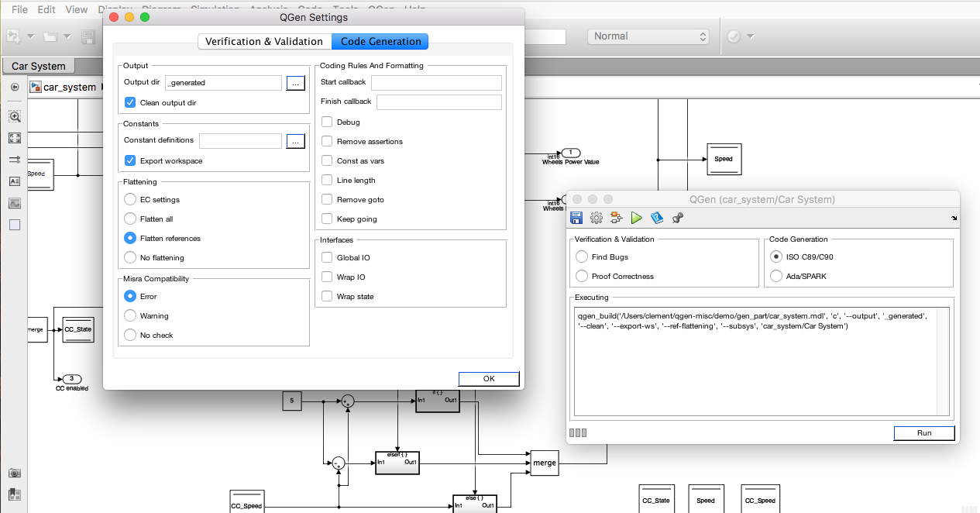Browse for Constant definitions with the ellipsis button
Viewport: 980px width, 513px height.
coord(295,141)
